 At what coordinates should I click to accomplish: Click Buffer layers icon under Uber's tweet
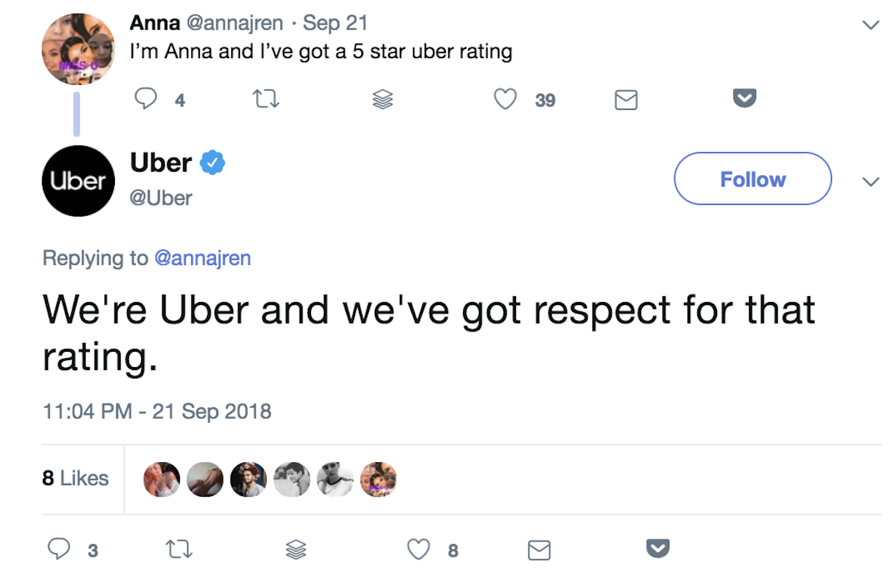[x=296, y=549]
